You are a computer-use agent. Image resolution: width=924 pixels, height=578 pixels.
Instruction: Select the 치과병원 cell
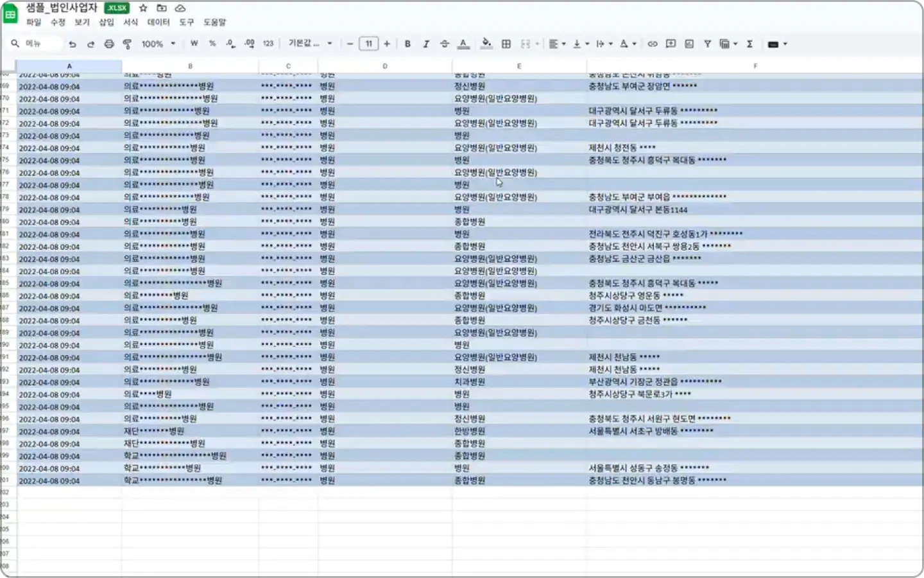519,382
